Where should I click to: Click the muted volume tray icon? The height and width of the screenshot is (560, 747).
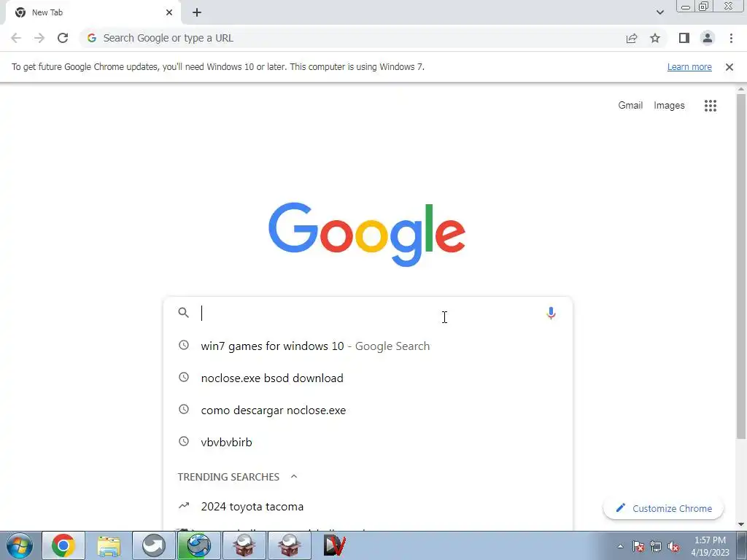pos(673,546)
